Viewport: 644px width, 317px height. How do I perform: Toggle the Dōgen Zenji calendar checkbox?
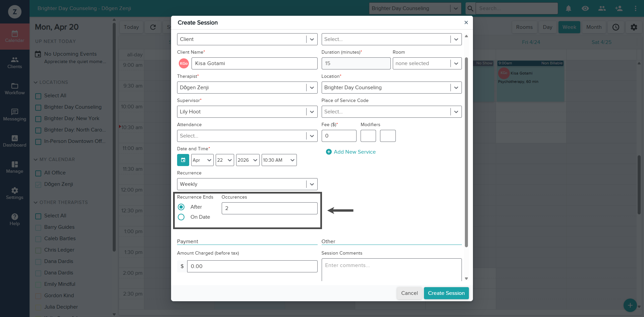coord(38,184)
